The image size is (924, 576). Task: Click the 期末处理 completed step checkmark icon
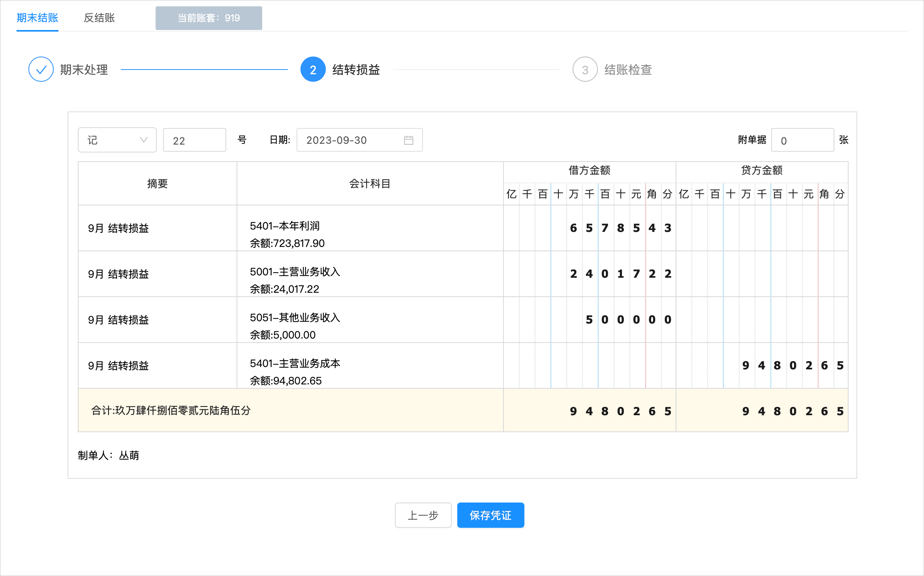tap(41, 70)
